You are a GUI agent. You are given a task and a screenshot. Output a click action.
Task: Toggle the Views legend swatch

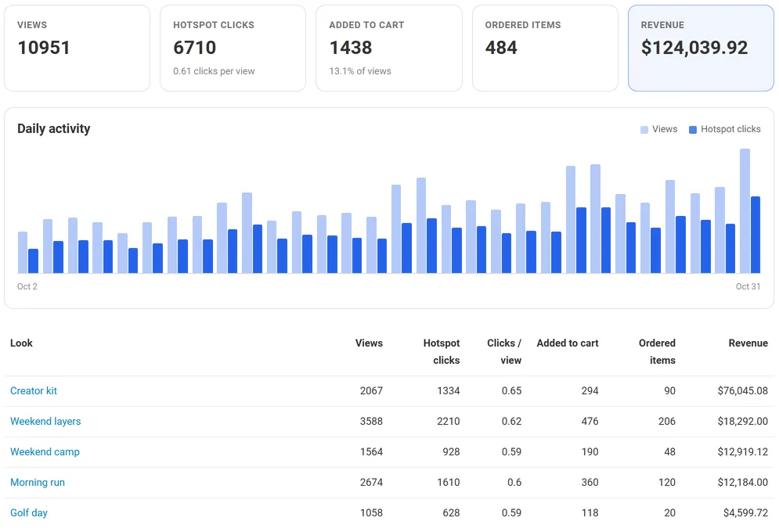click(644, 130)
